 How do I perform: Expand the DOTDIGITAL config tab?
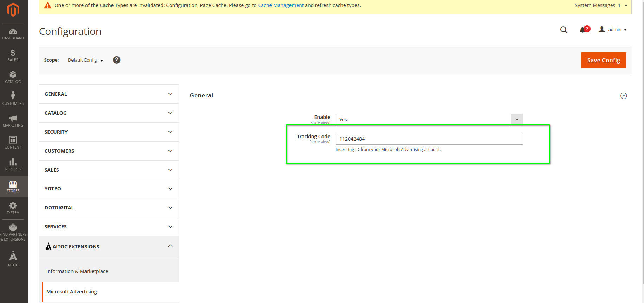(109, 208)
